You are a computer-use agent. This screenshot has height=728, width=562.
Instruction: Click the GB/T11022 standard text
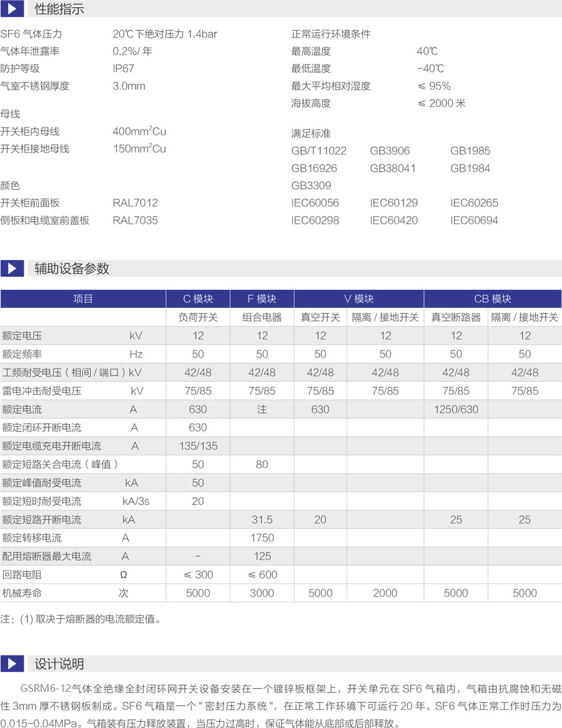click(x=318, y=151)
